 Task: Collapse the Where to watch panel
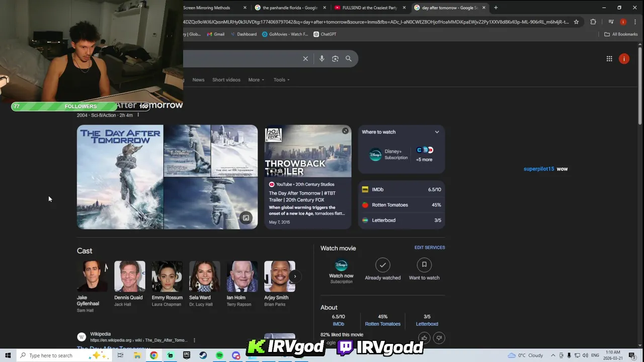coord(437,132)
